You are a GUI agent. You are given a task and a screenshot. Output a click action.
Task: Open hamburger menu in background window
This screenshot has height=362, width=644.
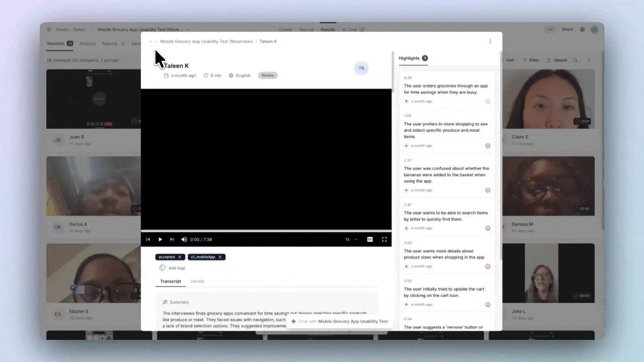tap(49, 30)
